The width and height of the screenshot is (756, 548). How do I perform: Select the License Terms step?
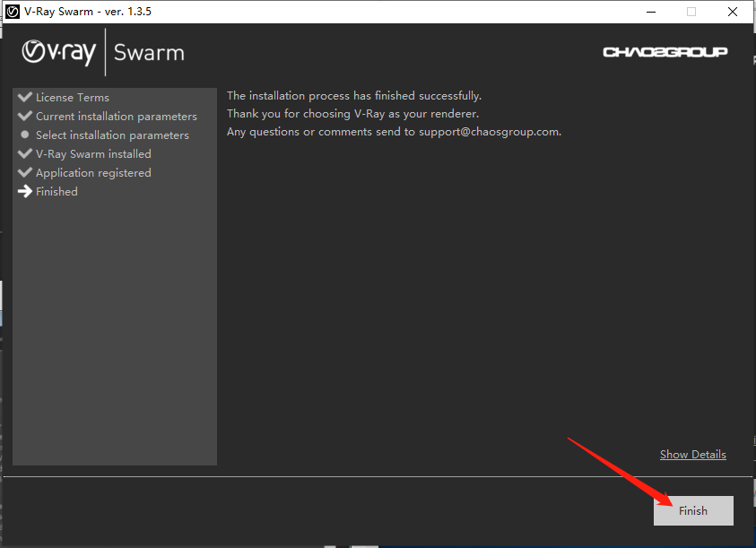pyautogui.click(x=73, y=98)
